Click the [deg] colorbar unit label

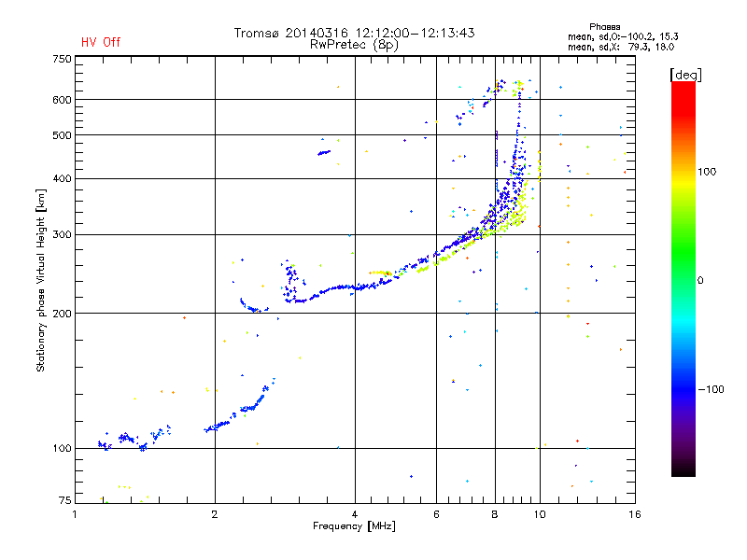(x=686, y=74)
